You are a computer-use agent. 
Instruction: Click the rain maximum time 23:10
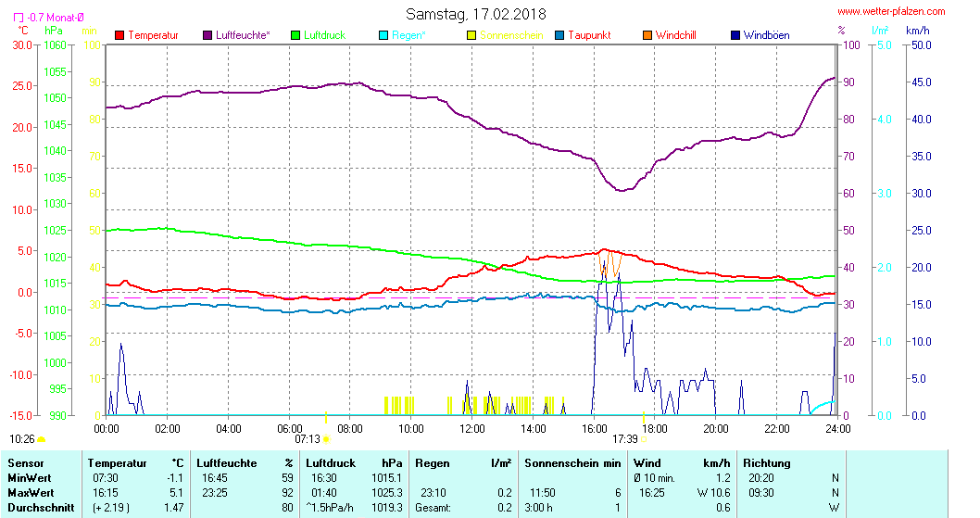433,493
